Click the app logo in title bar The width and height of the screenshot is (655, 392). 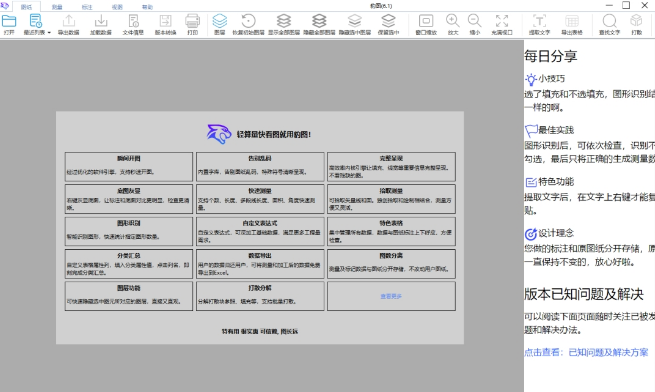(5, 5)
